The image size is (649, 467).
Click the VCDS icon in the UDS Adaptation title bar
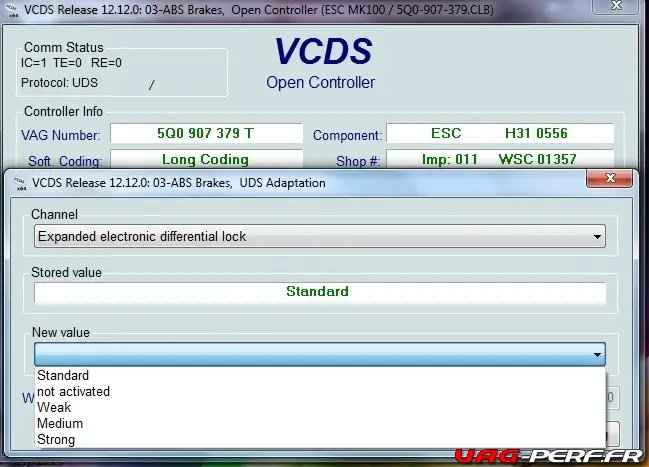pos(19,183)
